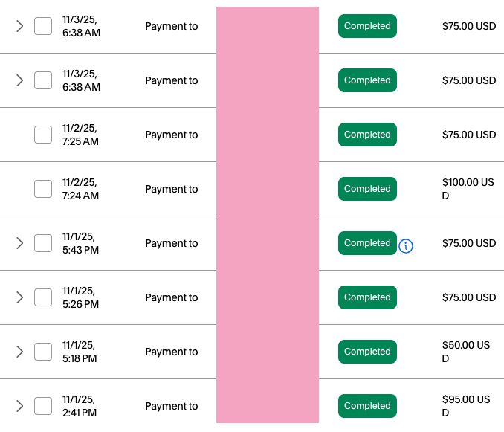The height and width of the screenshot is (432, 504).
Task: Click "Payment to" in the 11/2/25 7:24 AM row
Action: tap(171, 189)
